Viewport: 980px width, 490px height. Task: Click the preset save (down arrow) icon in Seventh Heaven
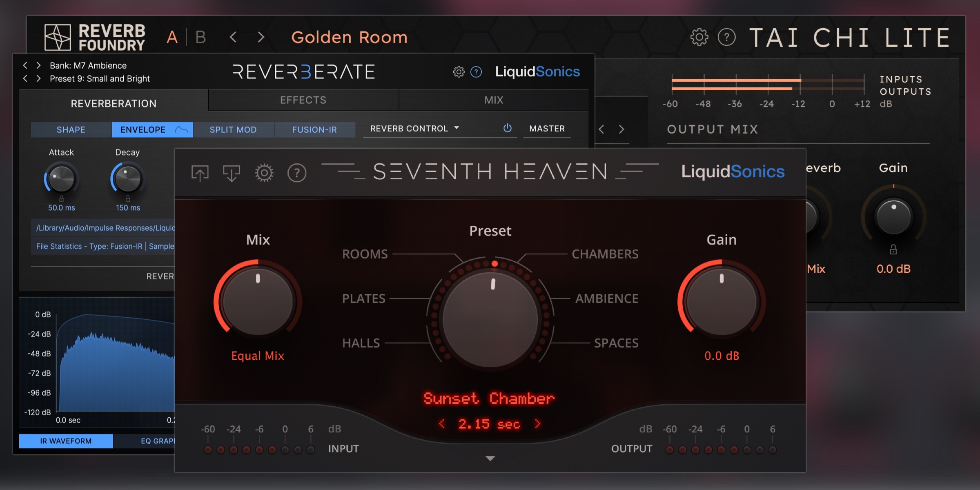231,172
